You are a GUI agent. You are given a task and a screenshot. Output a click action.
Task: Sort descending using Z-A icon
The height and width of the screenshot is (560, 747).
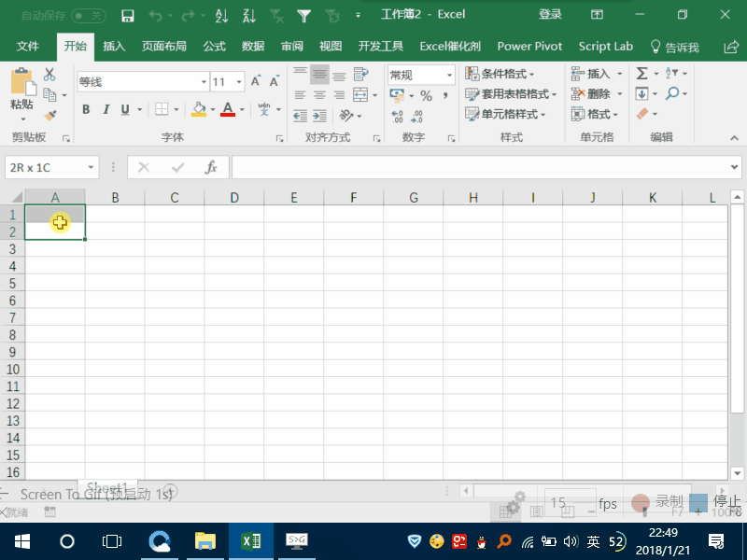[249, 16]
